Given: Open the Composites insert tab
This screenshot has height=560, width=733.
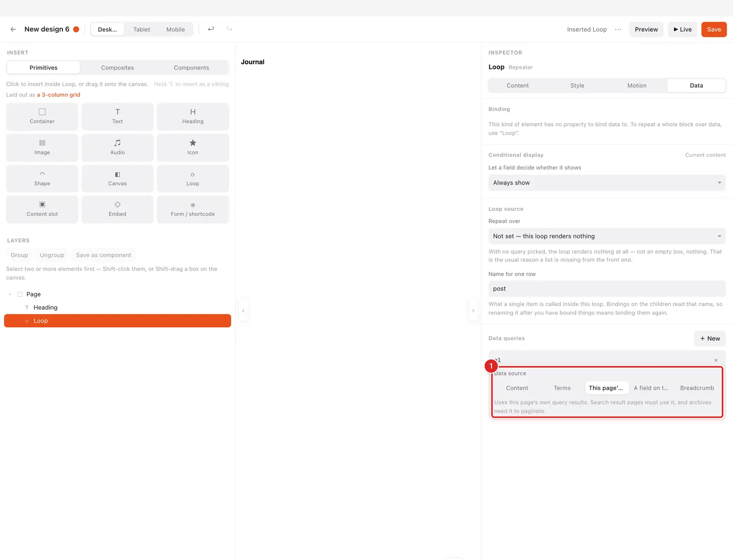Looking at the screenshot, I should click(117, 67).
